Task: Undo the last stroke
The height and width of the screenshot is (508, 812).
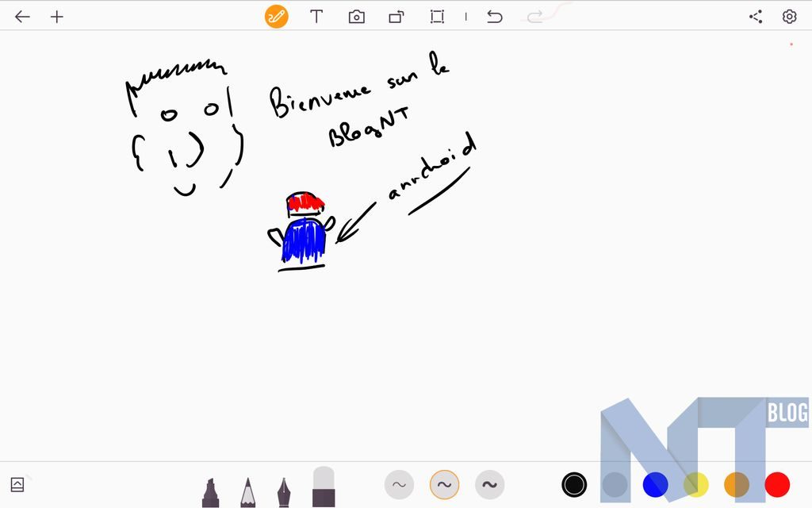Action: pyautogui.click(x=495, y=17)
